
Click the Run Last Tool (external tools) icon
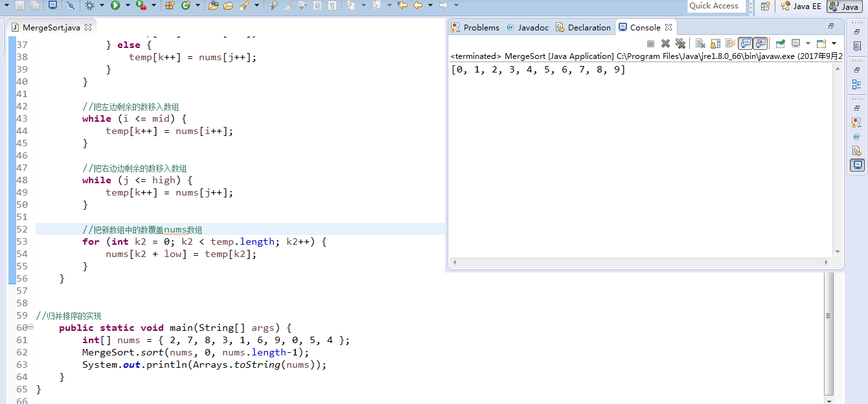tap(141, 5)
